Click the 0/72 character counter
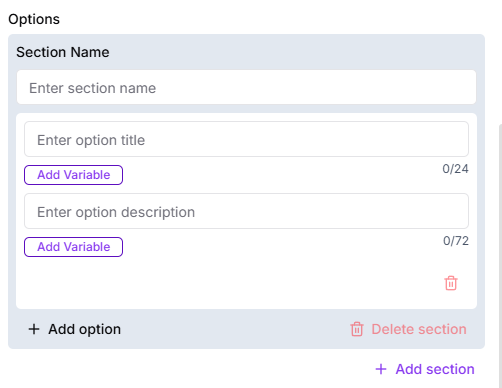The image size is (502, 388). click(456, 241)
